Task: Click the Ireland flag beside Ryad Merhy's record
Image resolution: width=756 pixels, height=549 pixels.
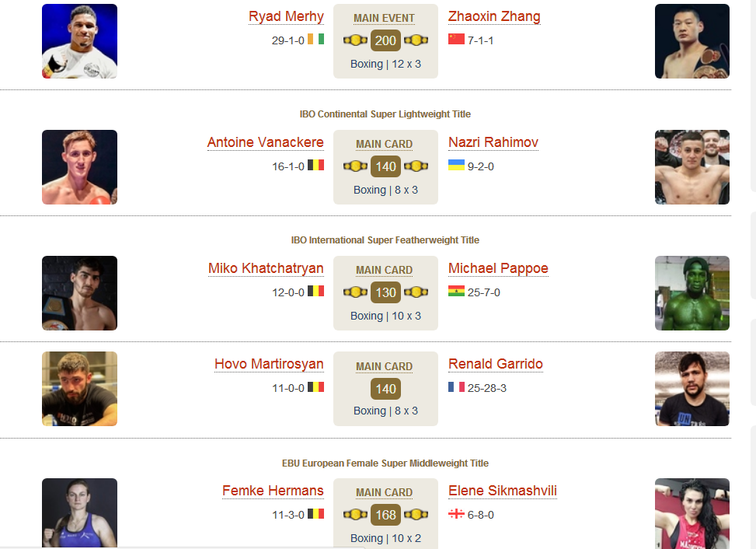Action: (315, 39)
